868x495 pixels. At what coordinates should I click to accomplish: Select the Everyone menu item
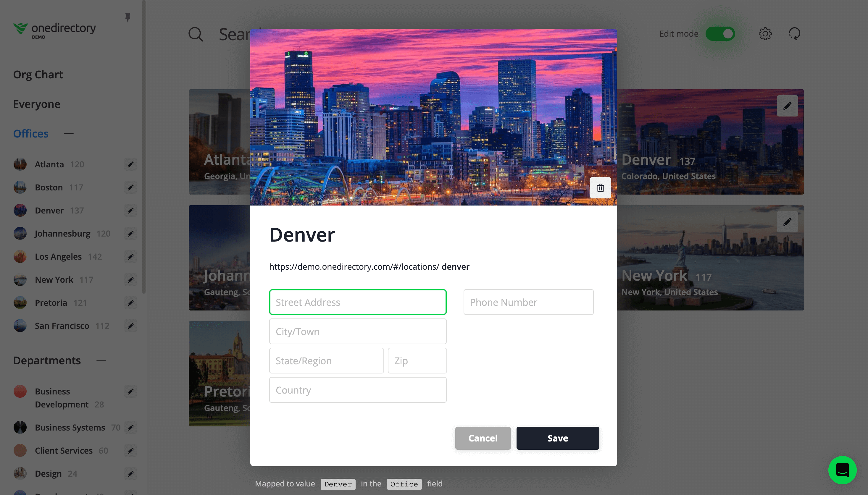click(x=36, y=104)
